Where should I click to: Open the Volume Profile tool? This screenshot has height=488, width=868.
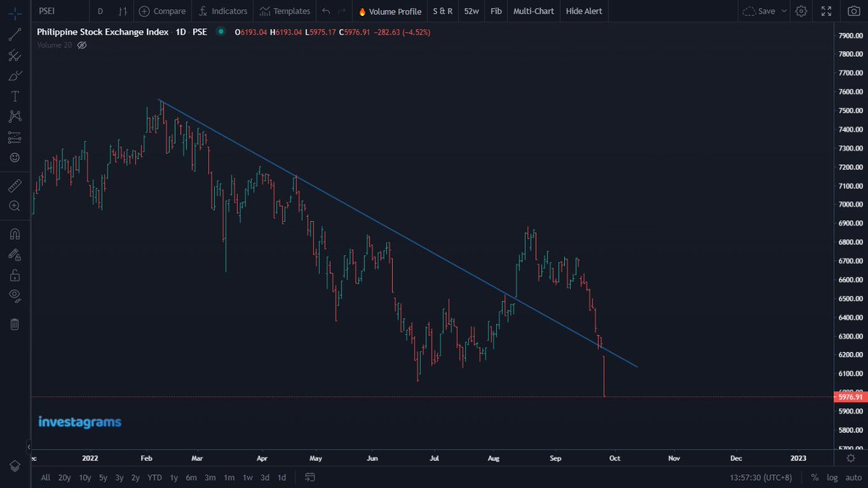[x=389, y=11]
